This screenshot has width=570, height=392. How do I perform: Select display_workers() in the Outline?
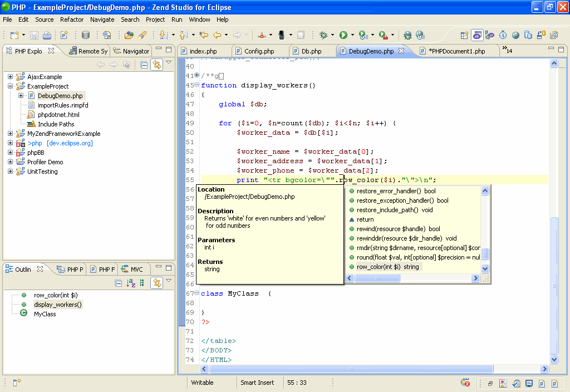click(58, 305)
